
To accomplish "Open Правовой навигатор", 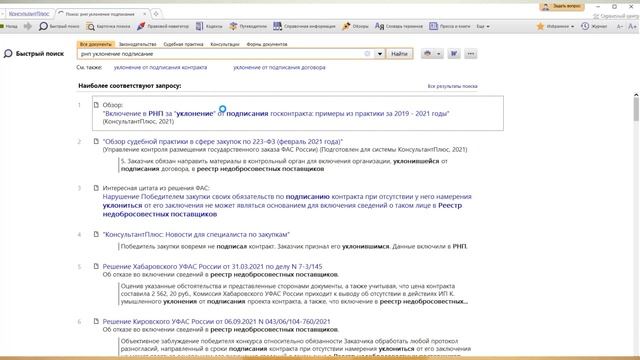I will coord(163,27).
